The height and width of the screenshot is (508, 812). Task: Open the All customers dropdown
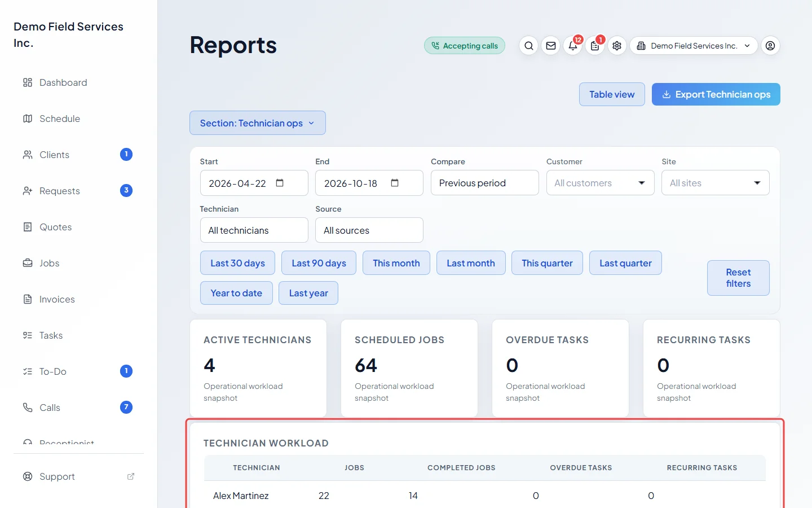[600, 183]
